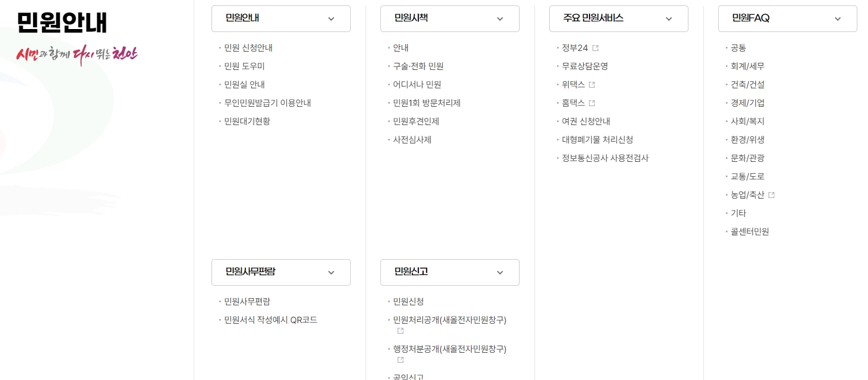Click the external link icon beside 위택스
Image resolution: width=868 pixels, height=380 pixels.
[x=591, y=84]
